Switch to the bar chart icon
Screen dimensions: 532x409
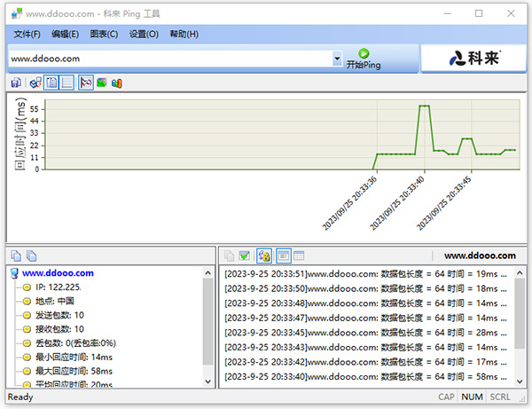117,83
